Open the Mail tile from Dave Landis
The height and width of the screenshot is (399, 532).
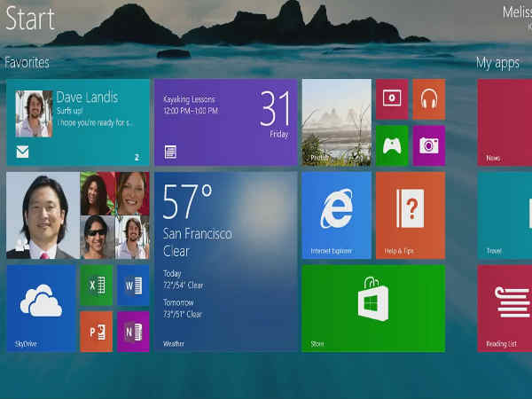(78, 122)
